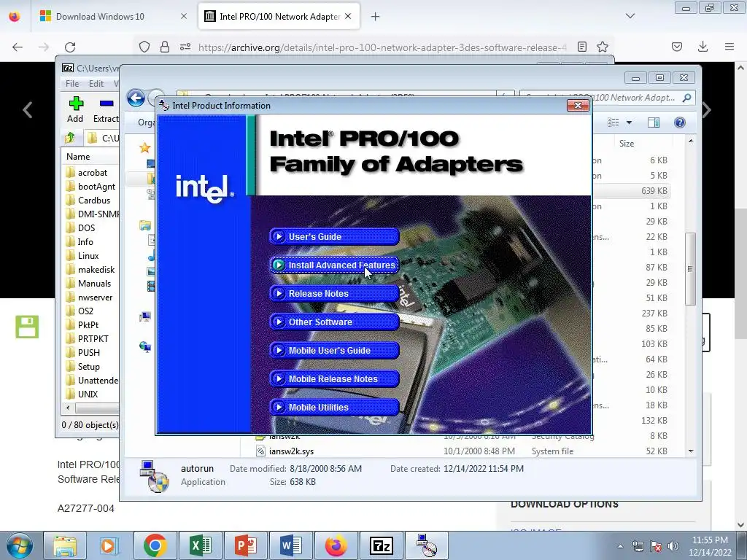Open a new Firefox tab
Screen dimensions: 747x560
coord(376,17)
